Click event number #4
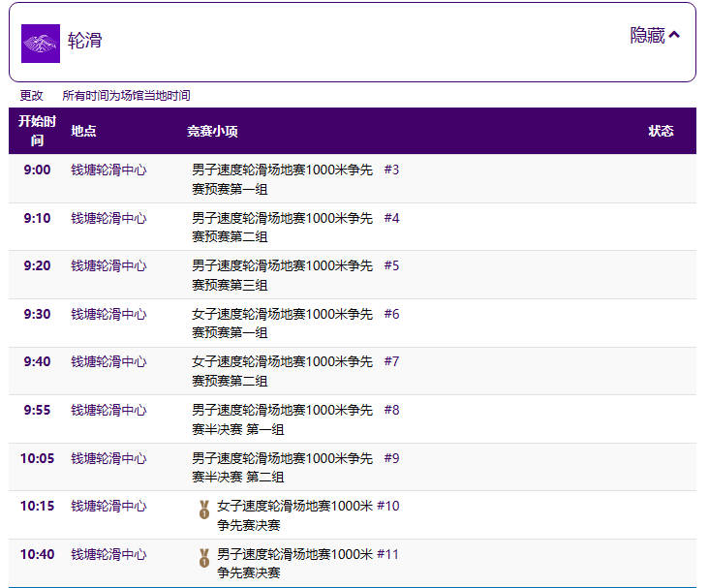Image resolution: width=709 pixels, height=588 pixels. click(x=391, y=218)
